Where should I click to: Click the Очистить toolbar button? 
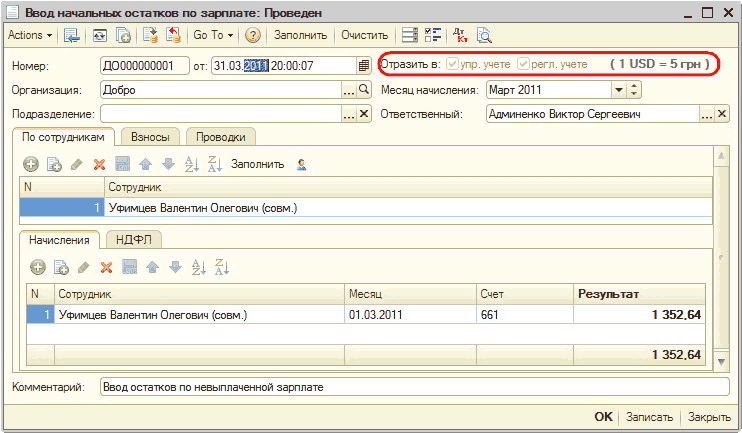tap(364, 35)
